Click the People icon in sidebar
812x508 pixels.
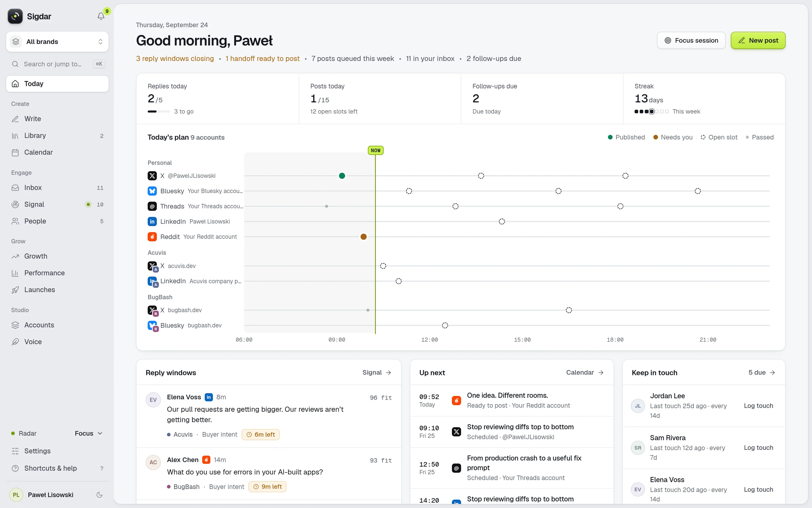tap(16, 222)
